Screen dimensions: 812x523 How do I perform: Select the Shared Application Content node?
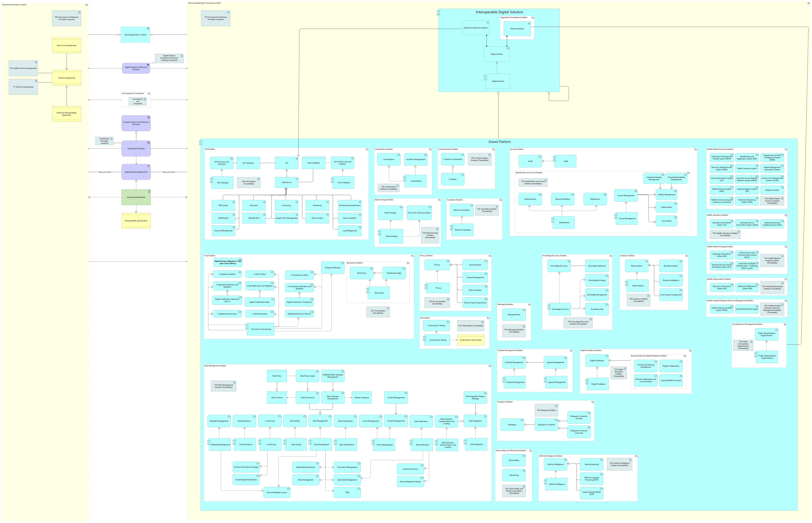pos(135,35)
